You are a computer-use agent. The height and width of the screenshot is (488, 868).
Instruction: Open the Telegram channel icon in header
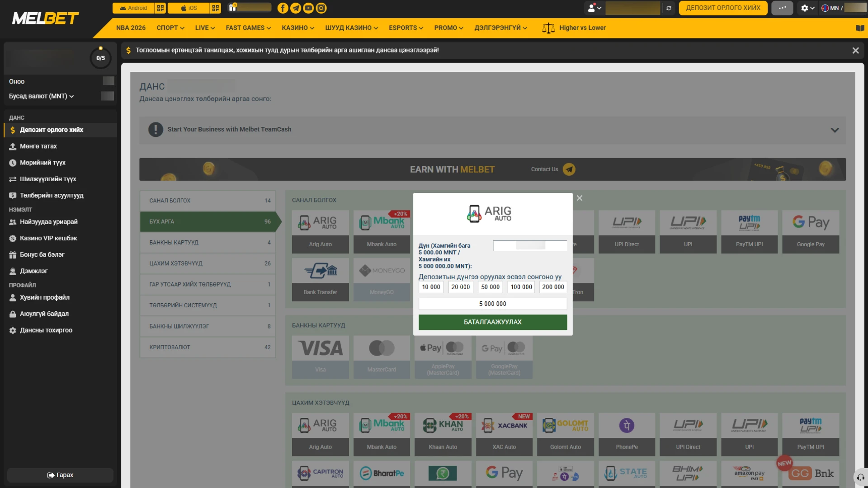[296, 8]
